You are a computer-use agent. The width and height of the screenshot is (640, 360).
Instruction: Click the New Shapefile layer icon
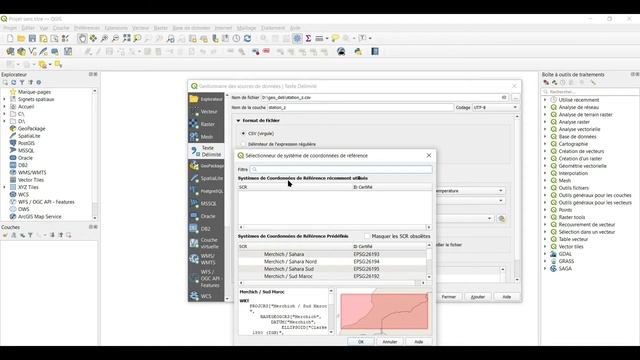(32, 51)
